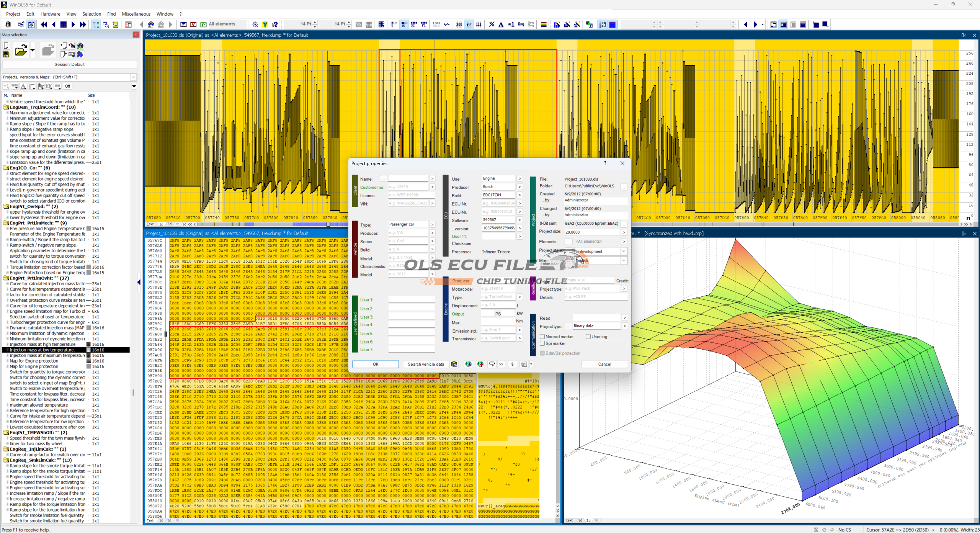Enable the Noread marker checkbox
The image size is (980, 533).
(x=542, y=337)
